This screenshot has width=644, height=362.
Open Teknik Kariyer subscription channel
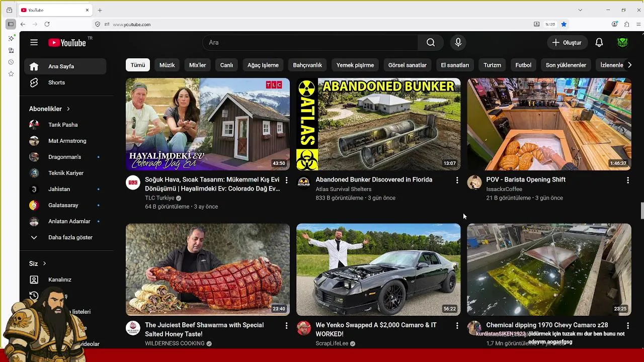click(x=65, y=173)
